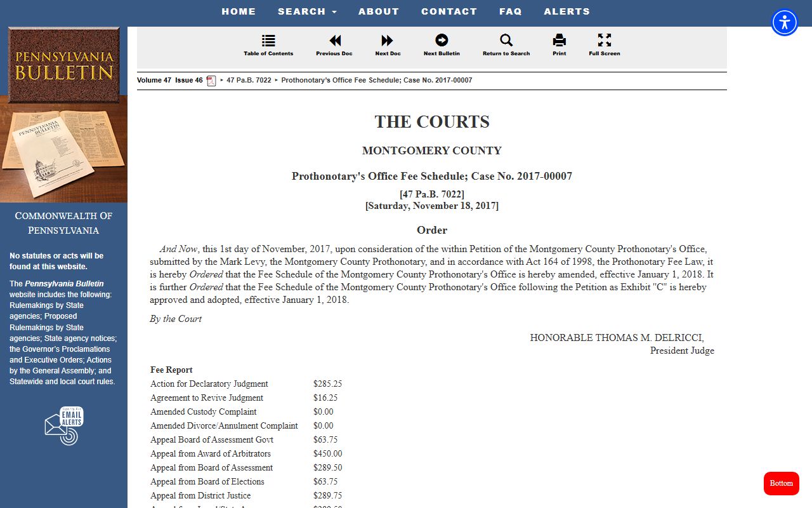Click the $289.75 fee value

click(328, 495)
